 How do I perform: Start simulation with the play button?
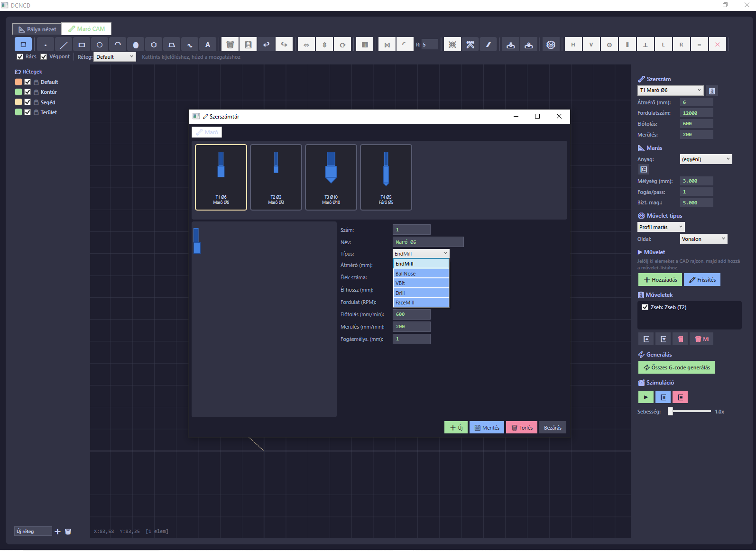(x=646, y=397)
